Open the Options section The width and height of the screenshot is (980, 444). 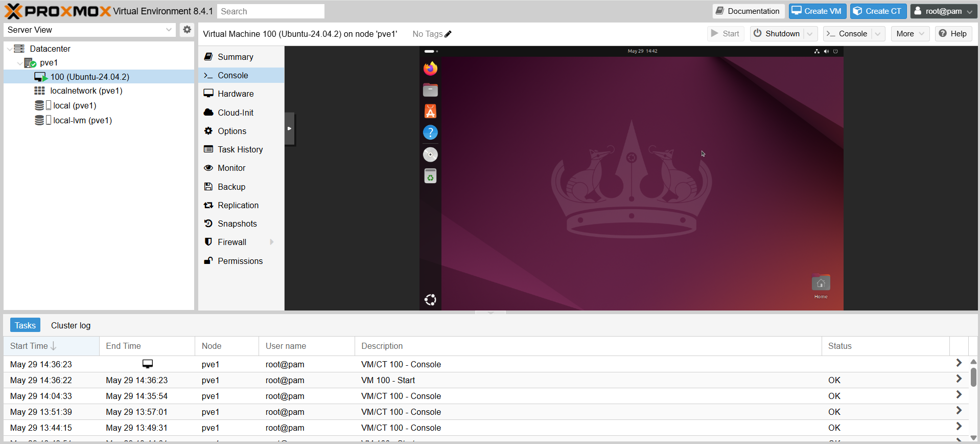[x=241, y=131]
